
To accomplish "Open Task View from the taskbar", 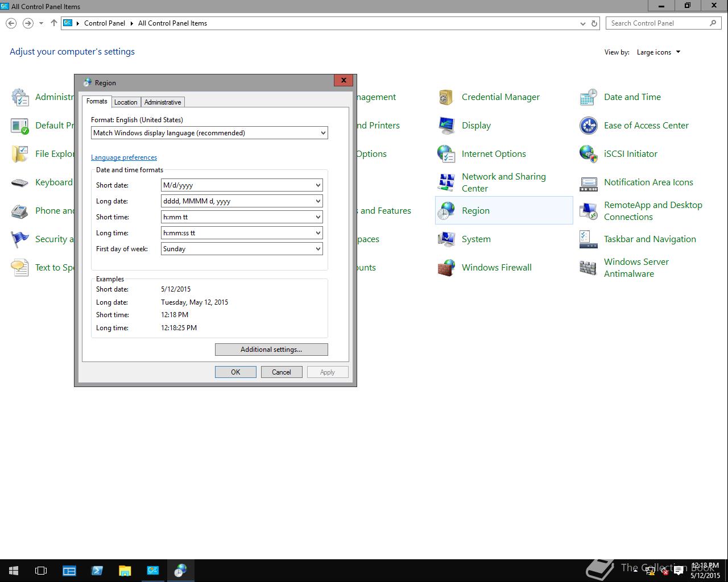I will click(41, 571).
